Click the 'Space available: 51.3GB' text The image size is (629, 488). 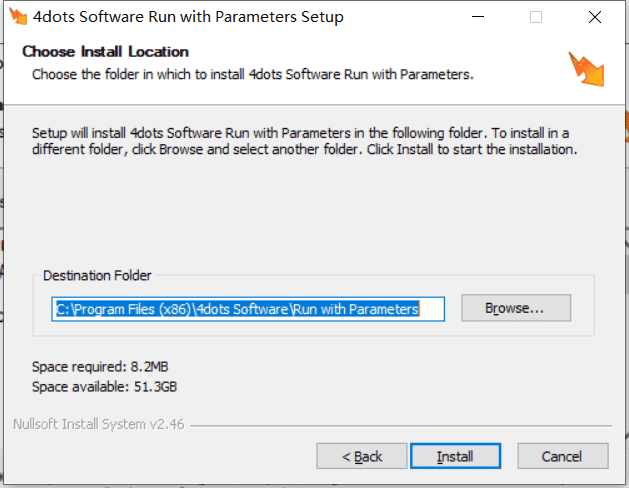[104, 387]
